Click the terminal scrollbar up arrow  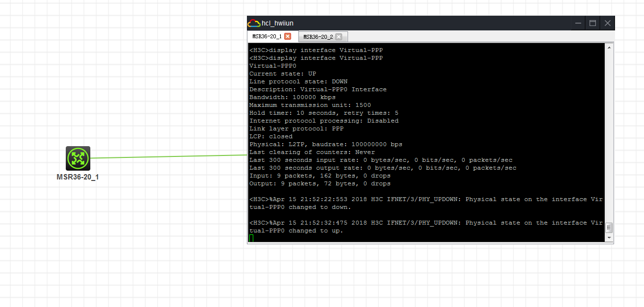point(609,48)
